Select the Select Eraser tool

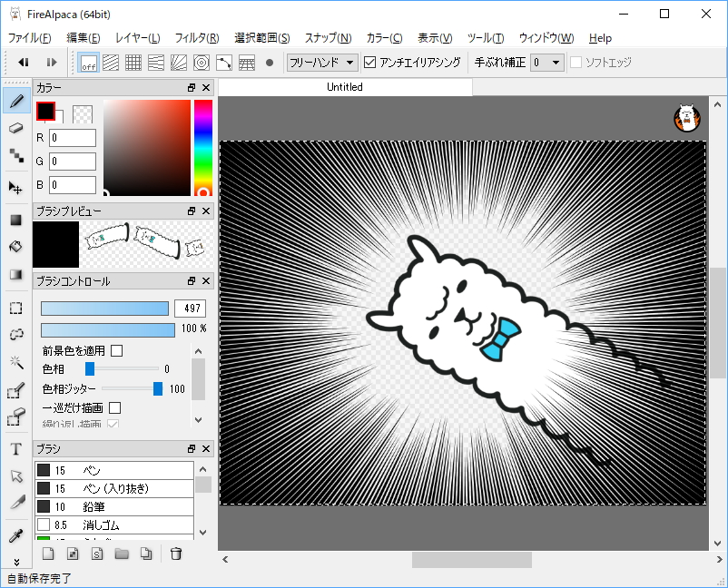point(16,416)
